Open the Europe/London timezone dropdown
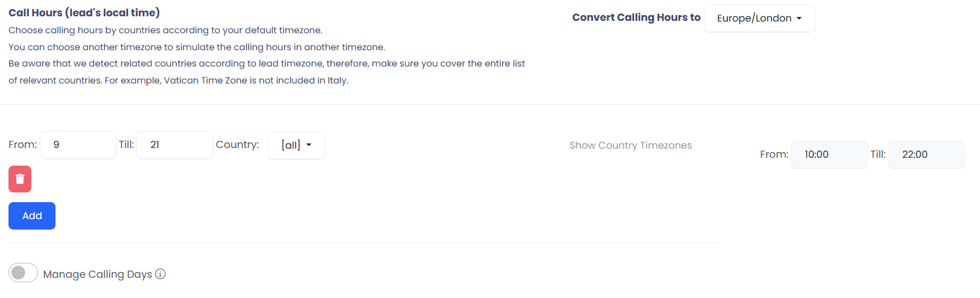Screen dimensions: 980x298 tap(759, 18)
